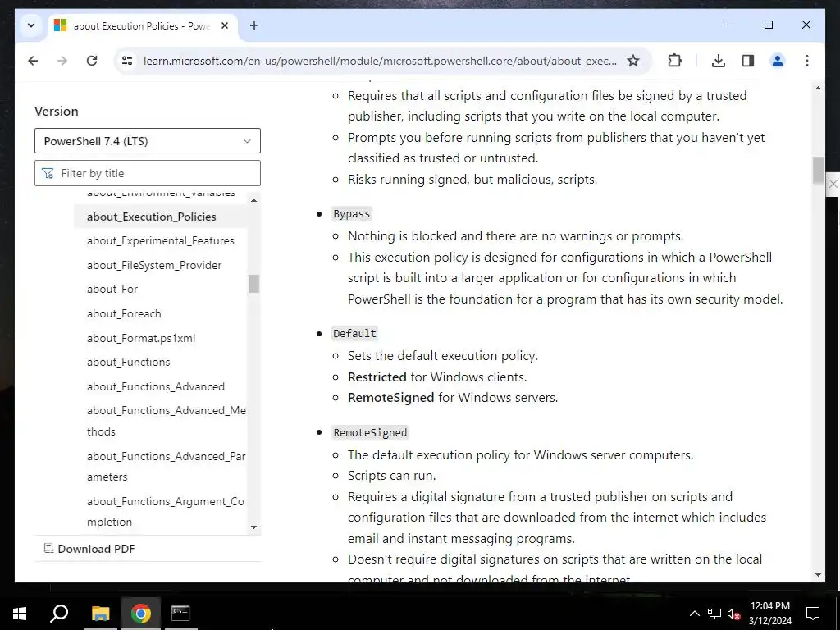The height and width of the screenshot is (630, 840).
Task: Click the bold Restricted text
Action: tap(377, 377)
